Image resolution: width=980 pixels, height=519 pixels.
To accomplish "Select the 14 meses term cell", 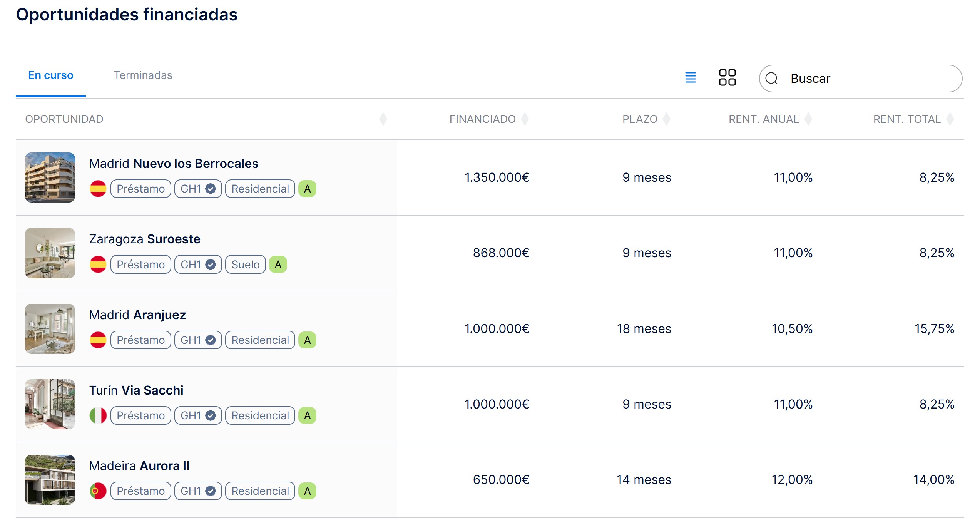I will (644, 480).
